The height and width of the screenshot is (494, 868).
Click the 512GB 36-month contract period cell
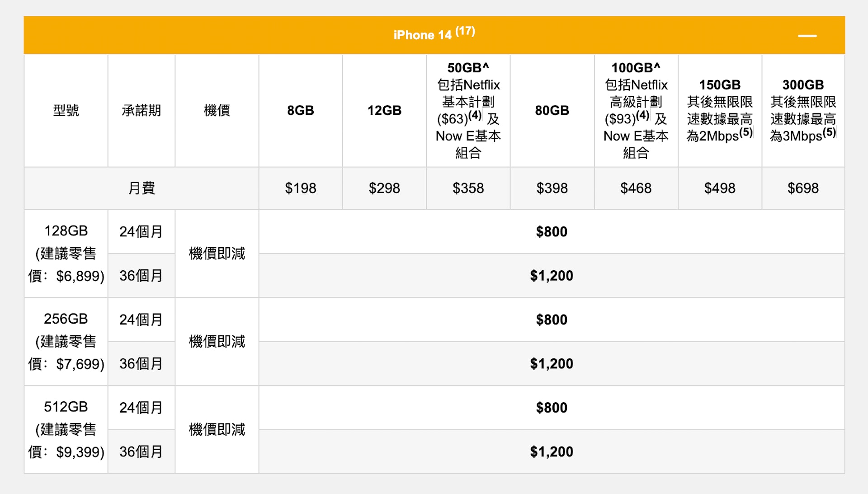click(141, 452)
